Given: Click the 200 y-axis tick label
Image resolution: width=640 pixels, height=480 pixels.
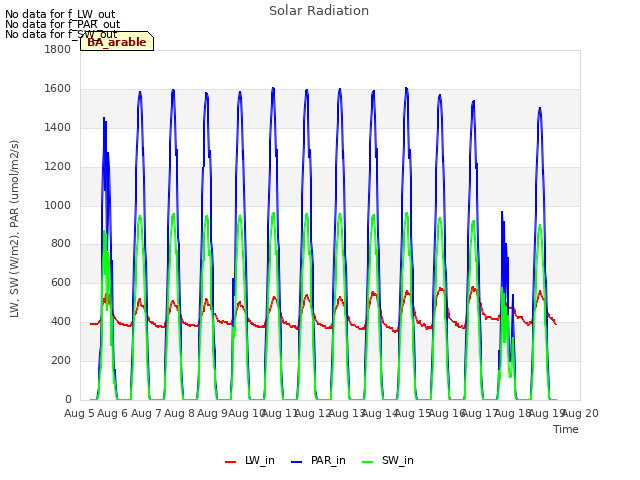Looking at the screenshot, I should 61,360.
